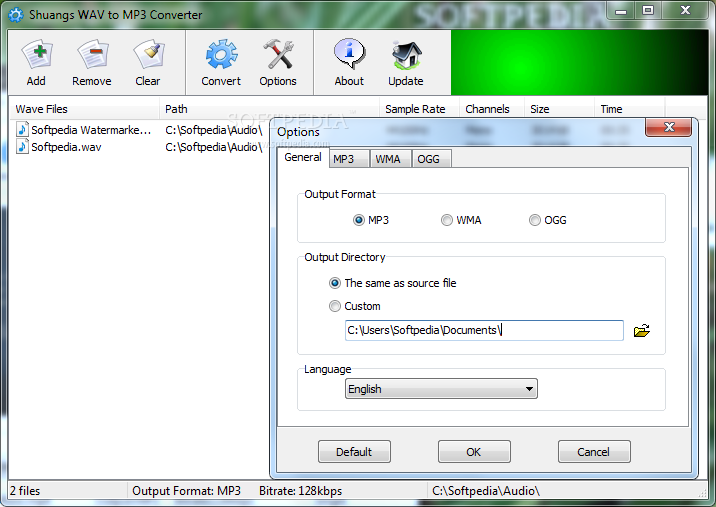Viewport: 716px width, 507px height.
Task: Click the music note icon of Softpedia Watermarke… file
Action: (21, 130)
